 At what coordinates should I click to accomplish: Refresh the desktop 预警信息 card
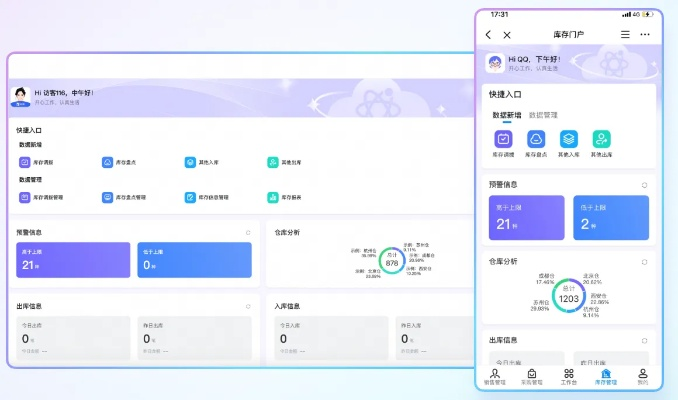pos(247,232)
